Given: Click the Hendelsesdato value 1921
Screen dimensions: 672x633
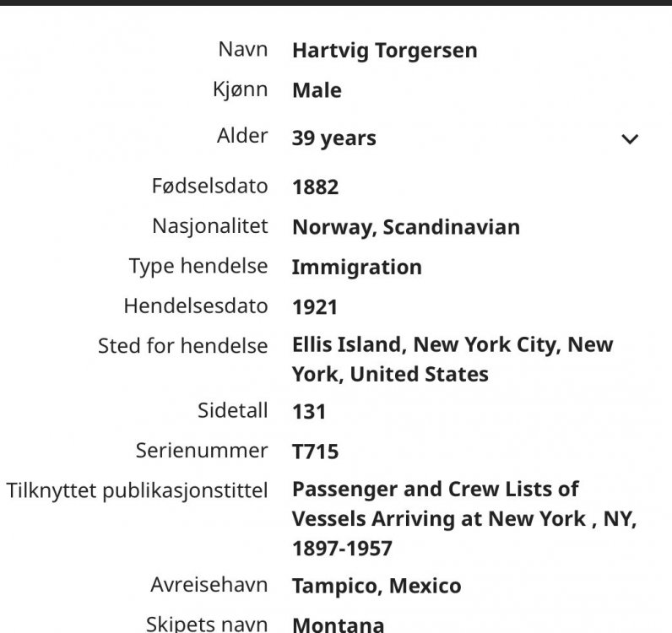Looking at the screenshot, I should pos(314,308).
